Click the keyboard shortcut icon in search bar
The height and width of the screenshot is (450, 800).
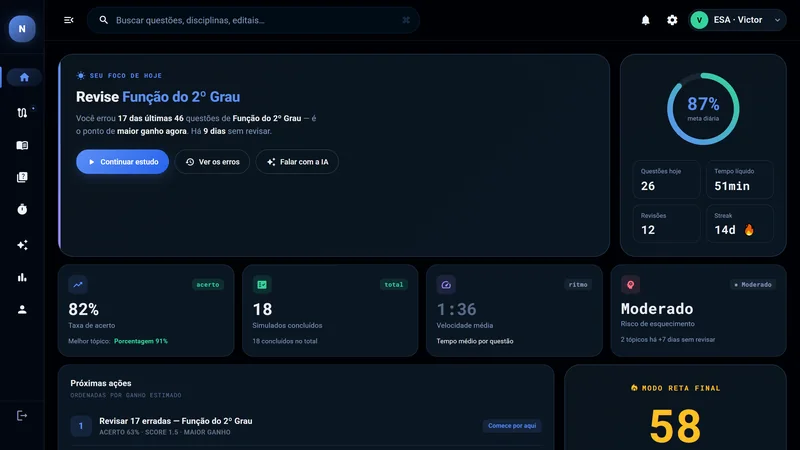click(x=406, y=20)
